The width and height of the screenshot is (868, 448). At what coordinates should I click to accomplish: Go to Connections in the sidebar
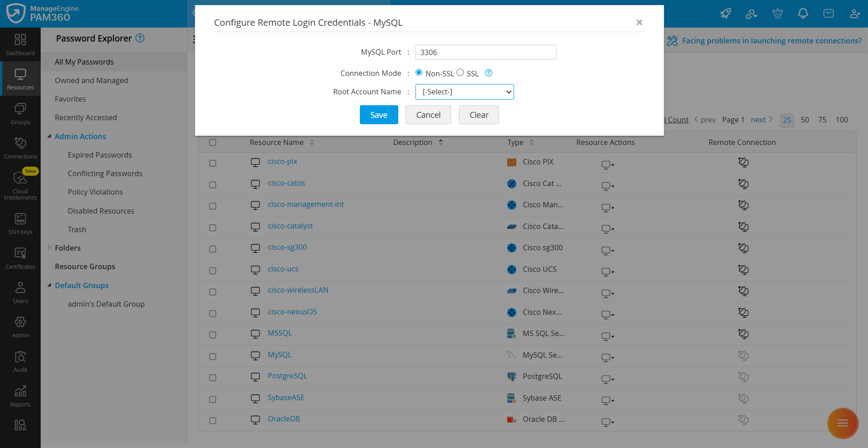click(20, 148)
